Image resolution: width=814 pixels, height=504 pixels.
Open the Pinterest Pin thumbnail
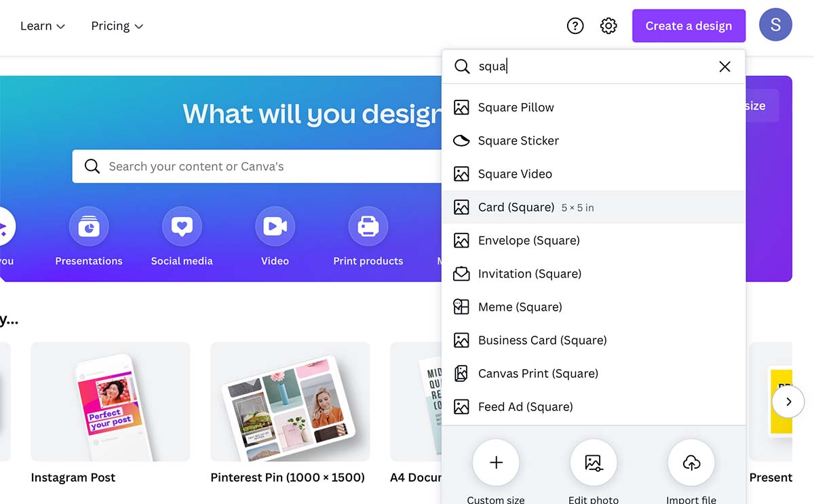pyautogui.click(x=290, y=402)
